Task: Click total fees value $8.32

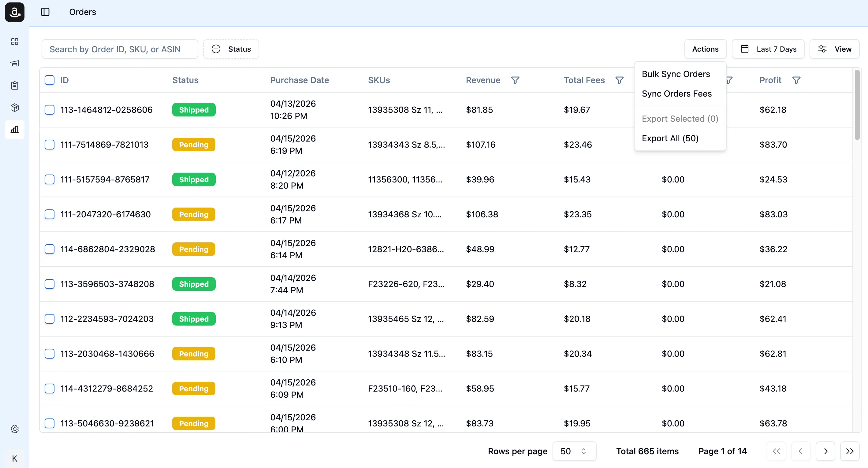Action: (x=575, y=284)
